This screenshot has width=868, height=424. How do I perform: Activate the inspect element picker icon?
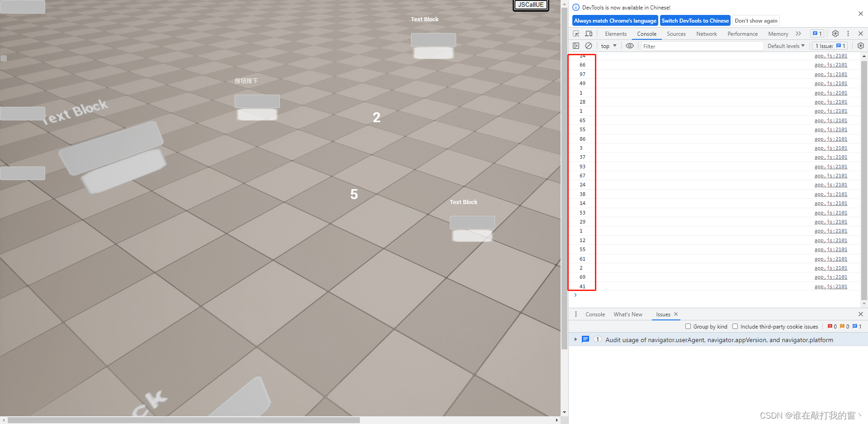click(x=576, y=33)
